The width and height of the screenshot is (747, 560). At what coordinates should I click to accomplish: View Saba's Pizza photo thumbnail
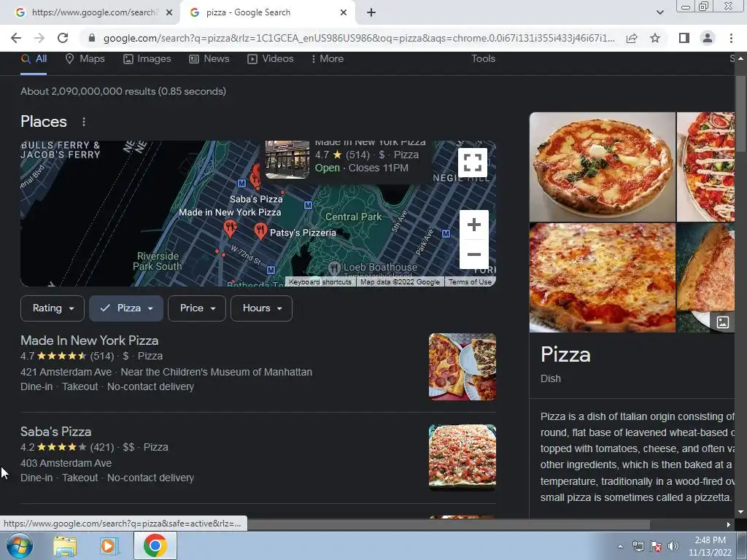coord(462,457)
